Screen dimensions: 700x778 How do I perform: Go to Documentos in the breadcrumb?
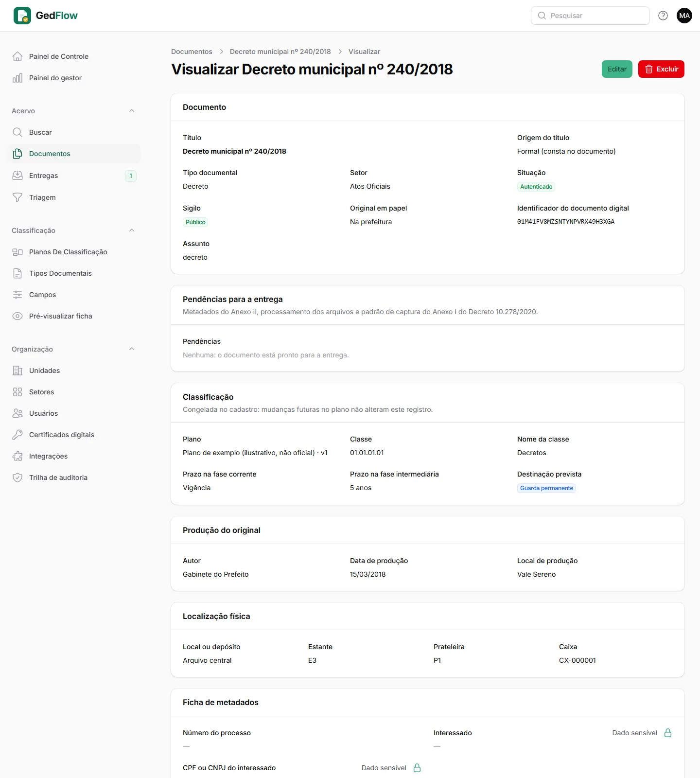(192, 52)
